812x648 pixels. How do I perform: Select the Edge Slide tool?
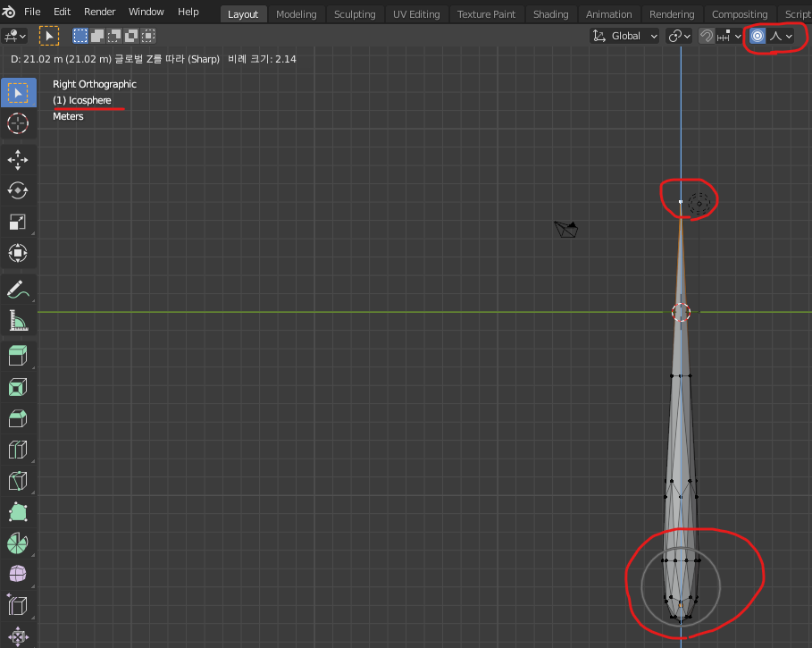click(x=18, y=605)
